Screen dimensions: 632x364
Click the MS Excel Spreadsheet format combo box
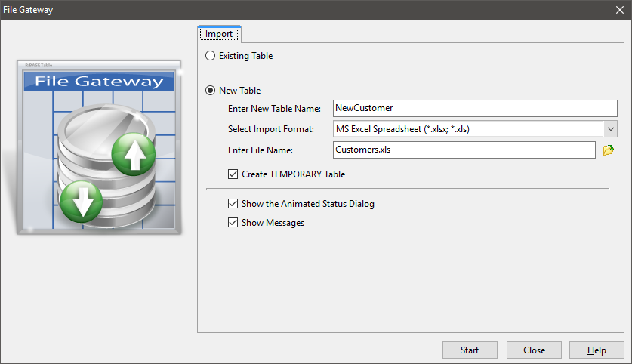pyautogui.click(x=467, y=129)
